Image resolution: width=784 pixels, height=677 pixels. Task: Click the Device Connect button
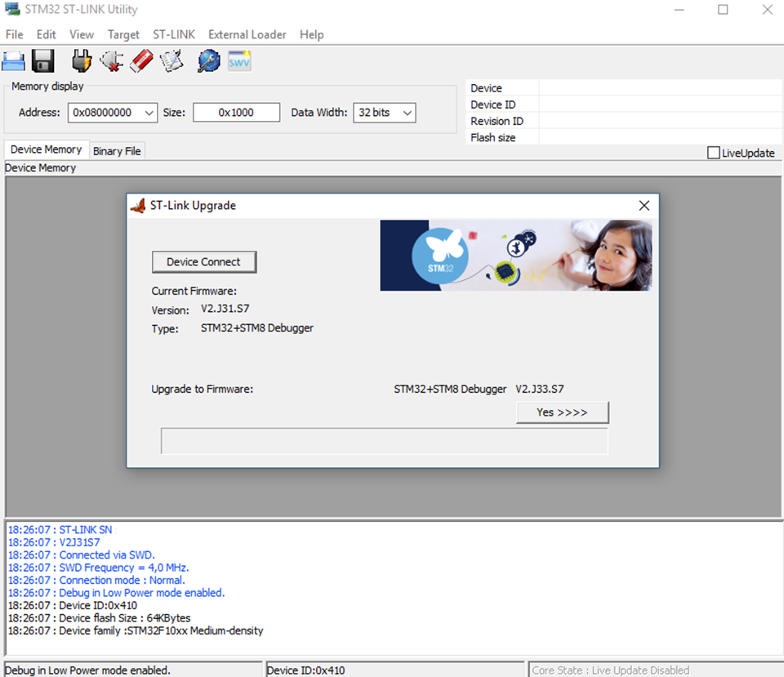(x=204, y=262)
